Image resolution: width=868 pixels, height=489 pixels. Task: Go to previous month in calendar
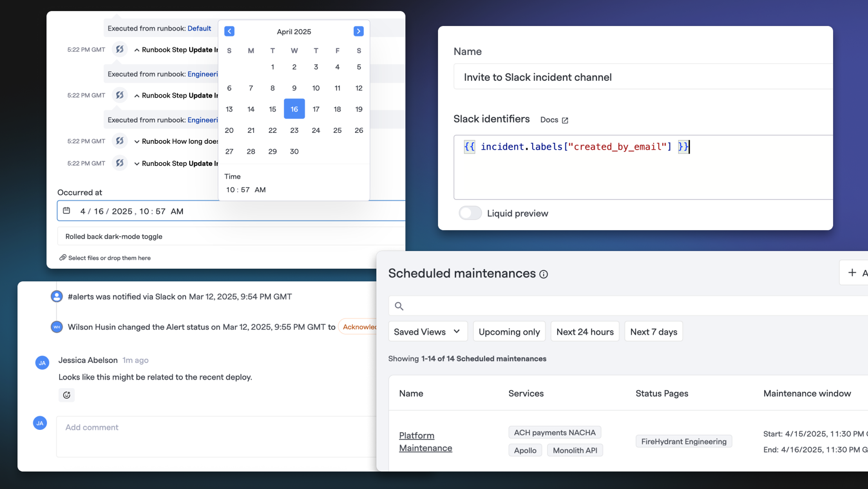point(229,31)
